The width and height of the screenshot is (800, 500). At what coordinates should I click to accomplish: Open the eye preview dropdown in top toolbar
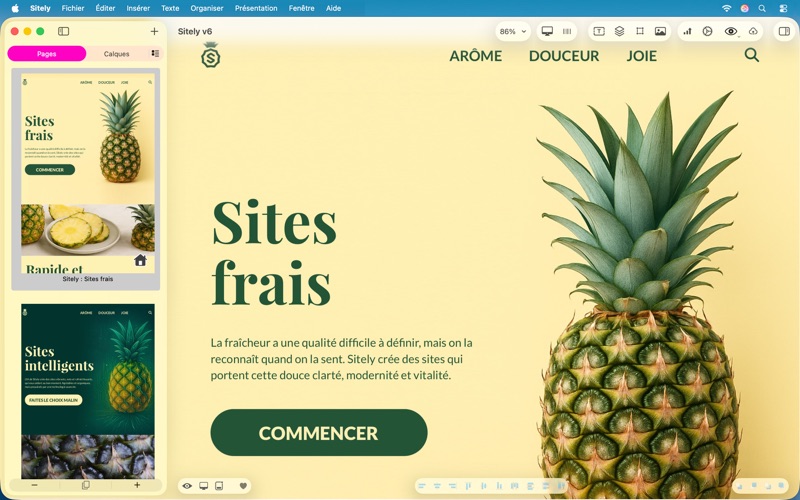click(x=731, y=31)
